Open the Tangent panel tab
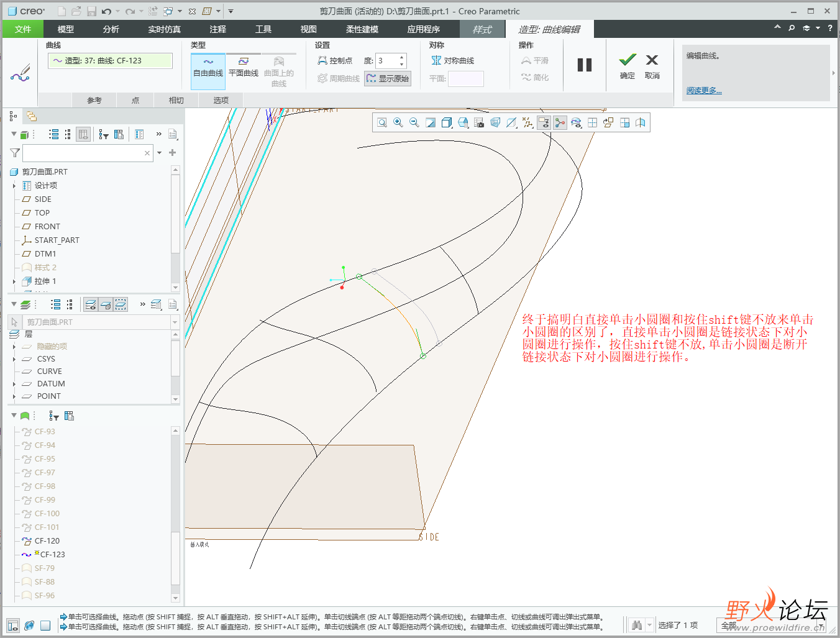The image size is (840, 638). pos(176,100)
